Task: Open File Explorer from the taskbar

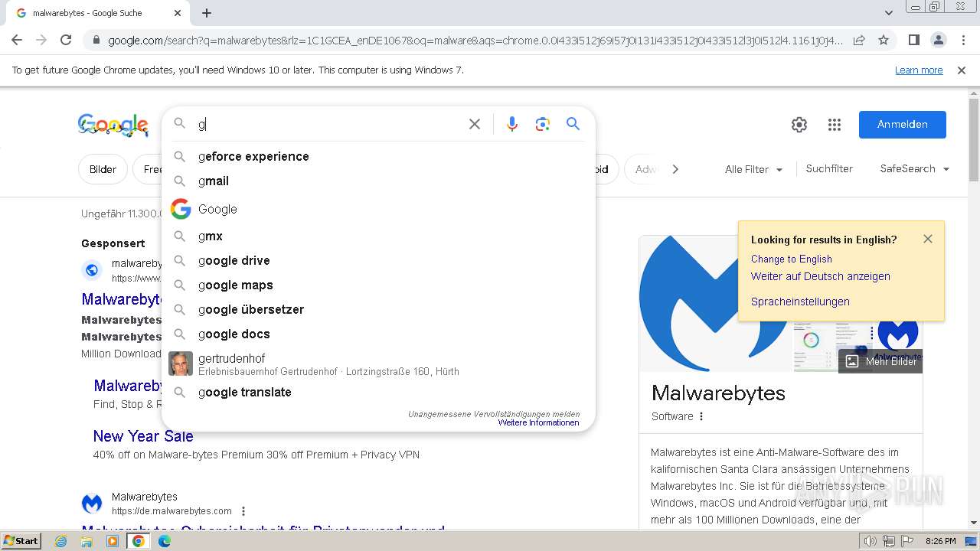Action: [87, 541]
